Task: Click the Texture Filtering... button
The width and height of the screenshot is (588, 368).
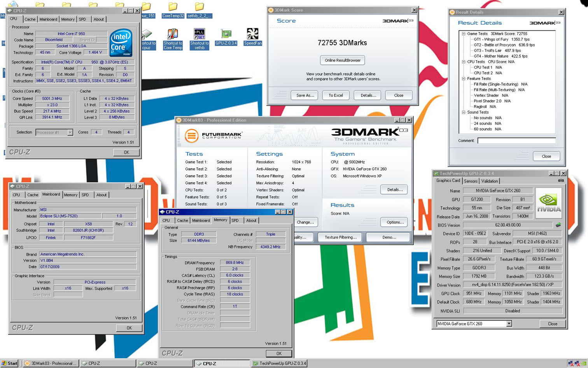Action: (340, 237)
